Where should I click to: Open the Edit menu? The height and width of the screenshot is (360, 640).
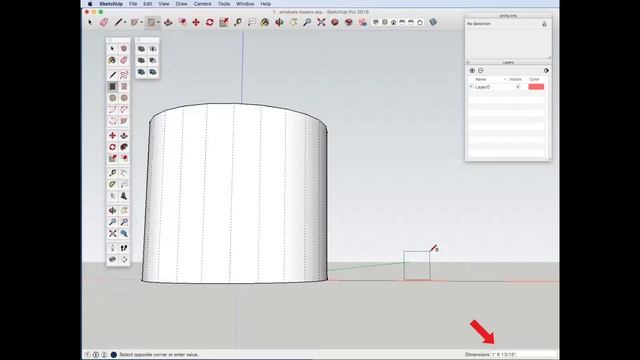point(147,4)
